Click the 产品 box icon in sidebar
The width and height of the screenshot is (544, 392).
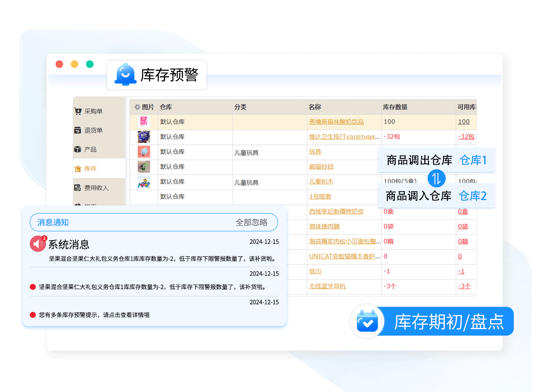click(x=78, y=149)
